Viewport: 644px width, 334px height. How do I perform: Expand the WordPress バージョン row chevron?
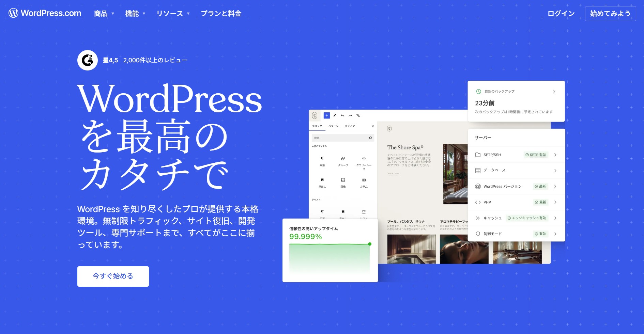[x=555, y=187]
